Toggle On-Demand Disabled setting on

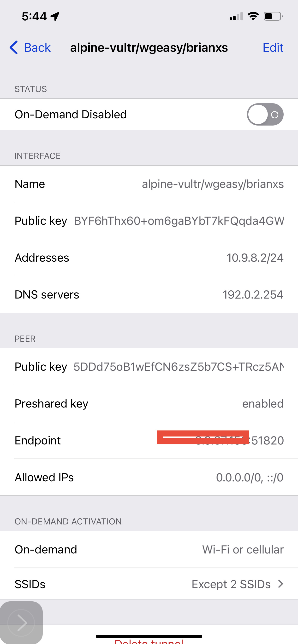265,114
